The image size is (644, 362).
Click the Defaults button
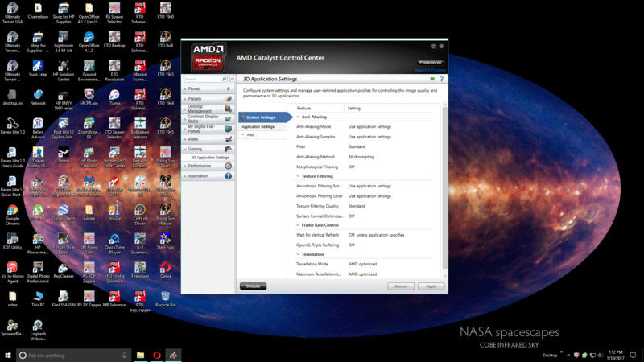[253, 286]
